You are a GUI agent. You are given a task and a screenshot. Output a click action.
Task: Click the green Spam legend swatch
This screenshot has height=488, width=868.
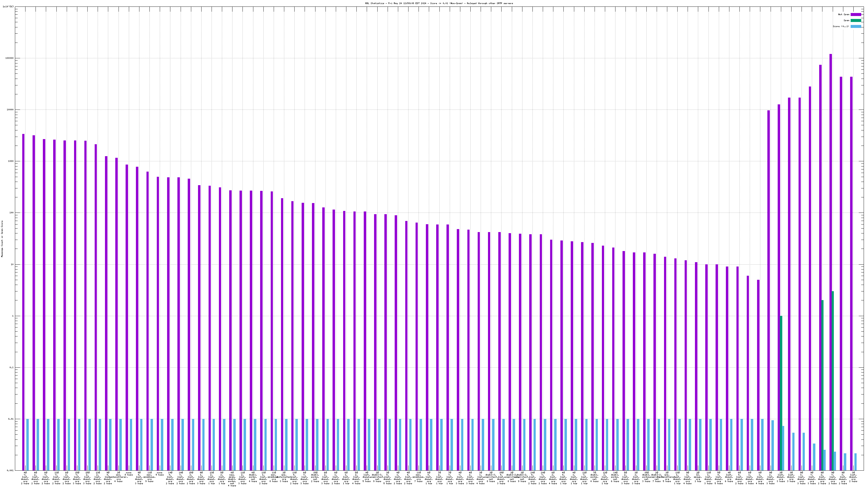pos(856,21)
